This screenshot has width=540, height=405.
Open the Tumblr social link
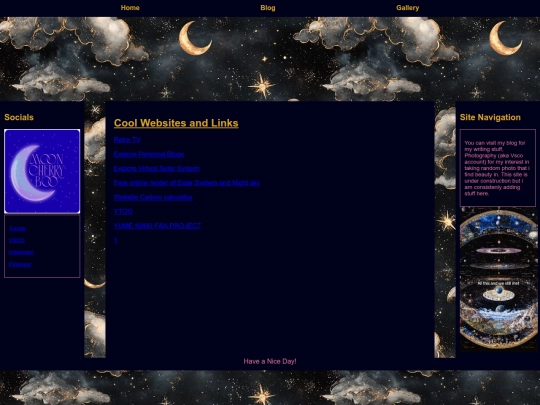click(17, 229)
